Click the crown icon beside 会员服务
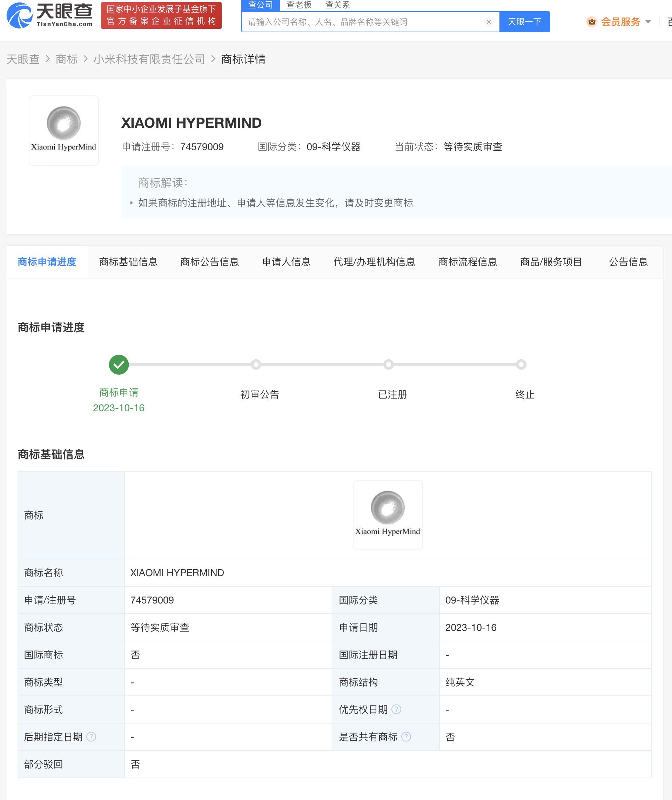Viewport: 672px width, 800px height. click(592, 22)
